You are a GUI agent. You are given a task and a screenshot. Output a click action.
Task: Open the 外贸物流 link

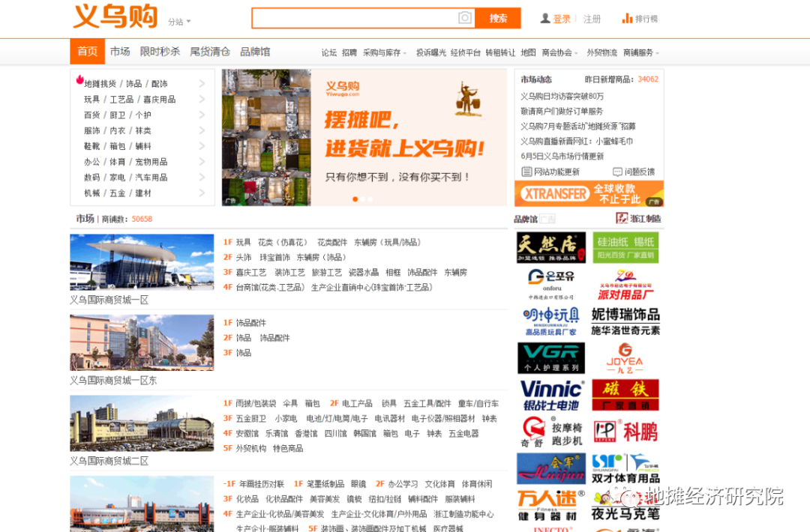point(601,52)
